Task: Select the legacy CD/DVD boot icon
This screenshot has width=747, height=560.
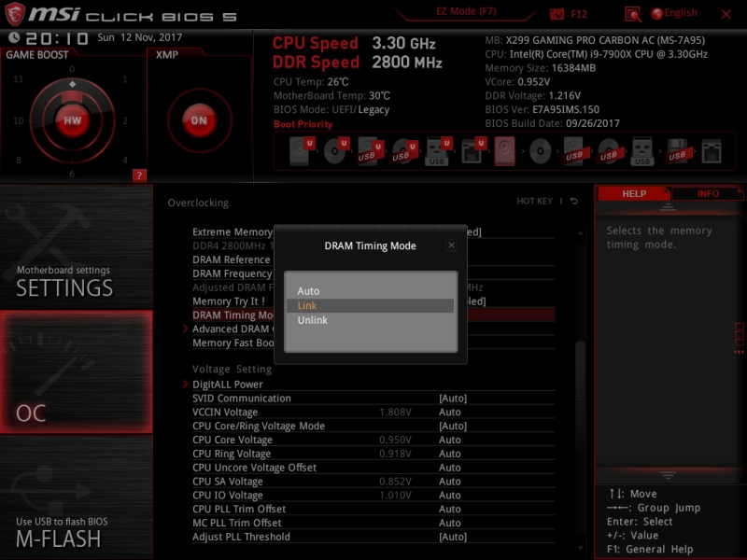Action: click(541, 152)
